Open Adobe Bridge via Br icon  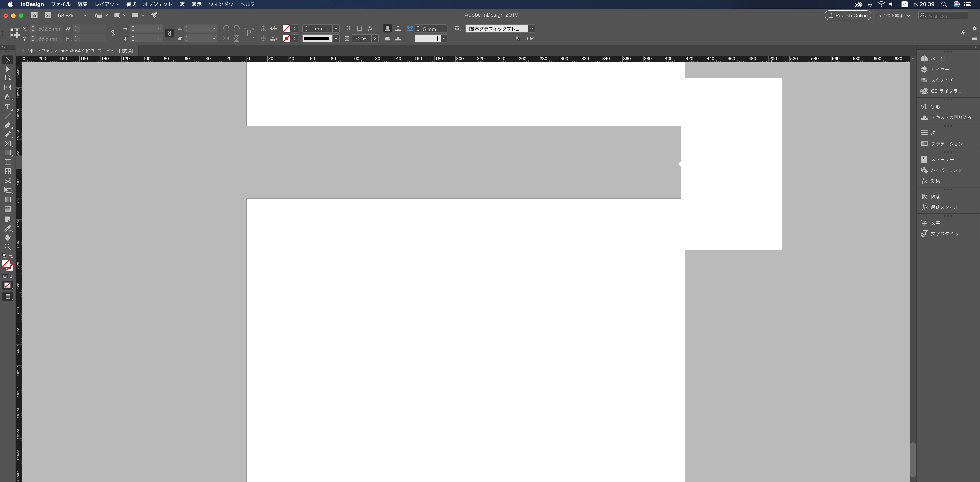34,15
